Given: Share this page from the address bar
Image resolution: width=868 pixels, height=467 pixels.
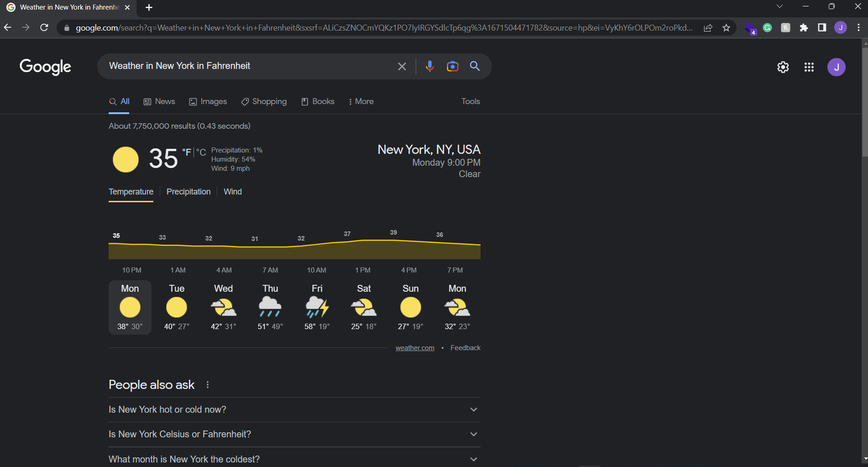Looking at the screenshot, I should pos(708,28).
